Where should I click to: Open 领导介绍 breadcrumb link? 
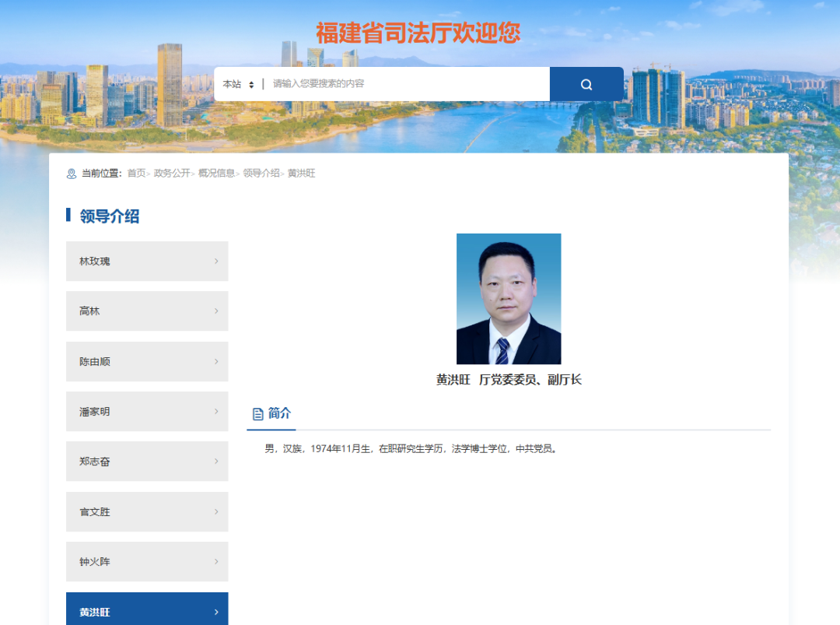tap(261, 174)
